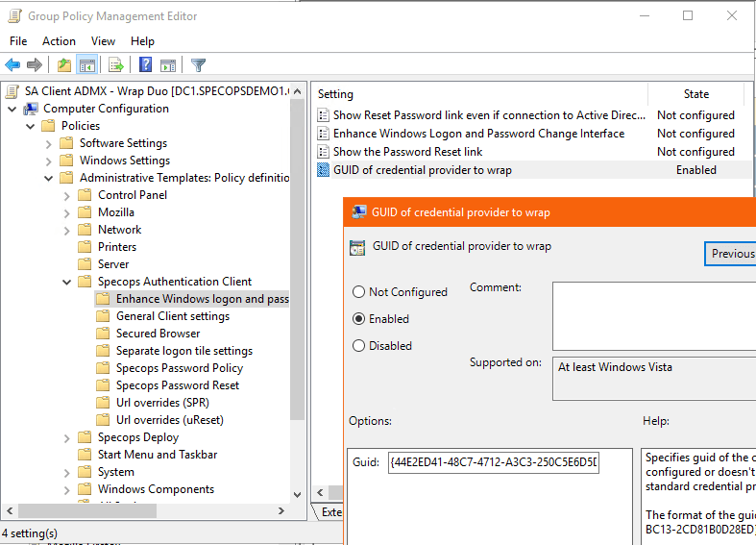Expand the Control Panel node
The image size is (756, 545).
pyautogui.click(x=67, y=196)
